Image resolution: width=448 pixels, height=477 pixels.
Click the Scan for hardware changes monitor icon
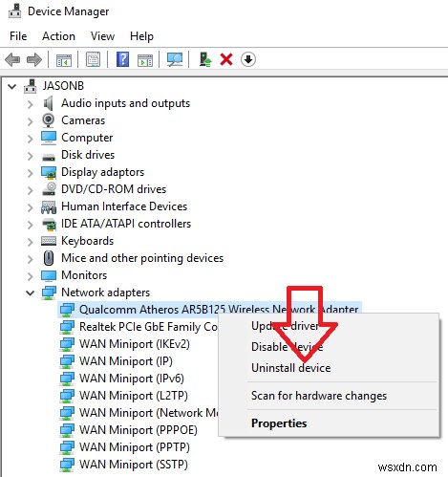pyautogui.click(x=175, y=59)
